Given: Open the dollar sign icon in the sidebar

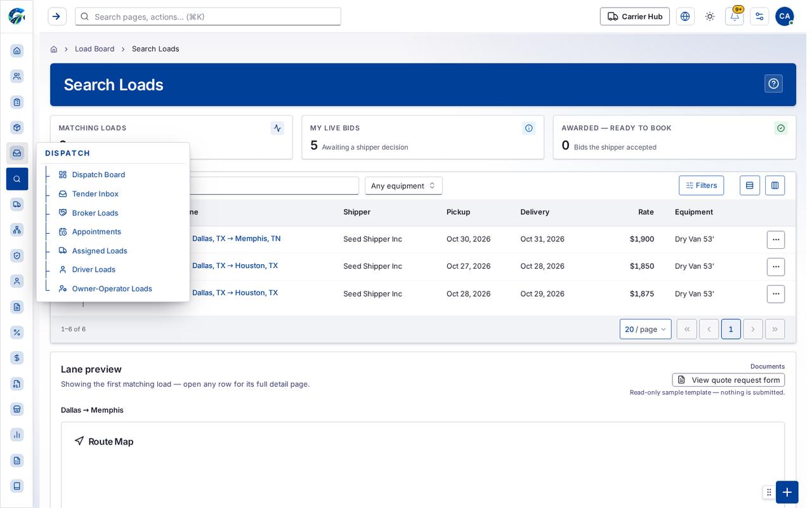Looking at the screenshot, I should [x=17, y=358].
